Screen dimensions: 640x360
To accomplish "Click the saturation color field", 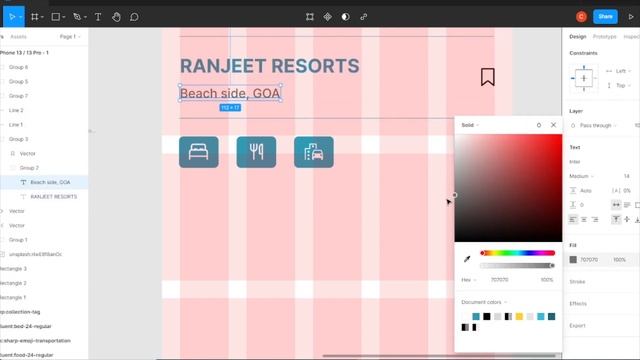I will tap(509, 188).
